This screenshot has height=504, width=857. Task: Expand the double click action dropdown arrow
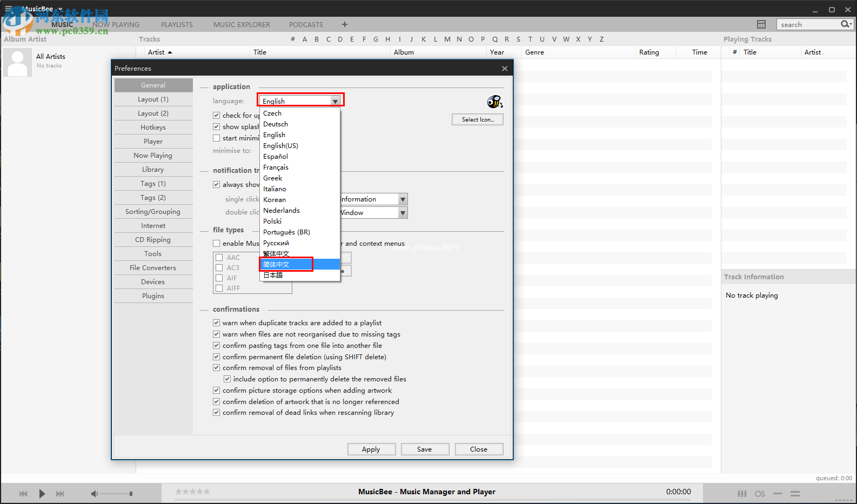pos(403,213)
